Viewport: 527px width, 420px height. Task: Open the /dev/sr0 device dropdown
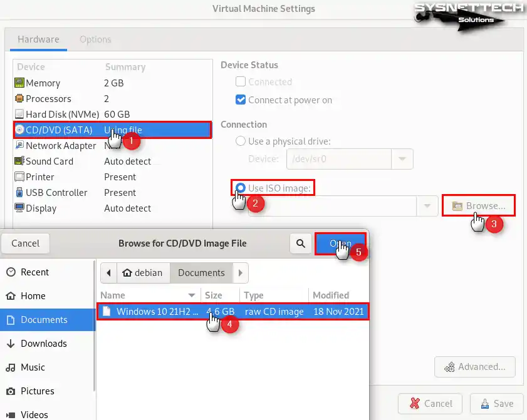pos(404,158)
